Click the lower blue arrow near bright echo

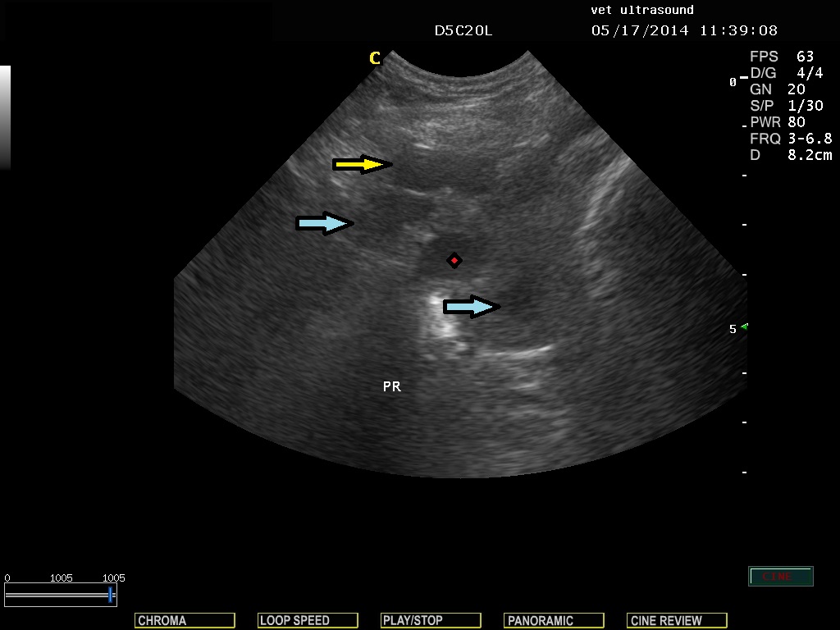tap(472, 307)
